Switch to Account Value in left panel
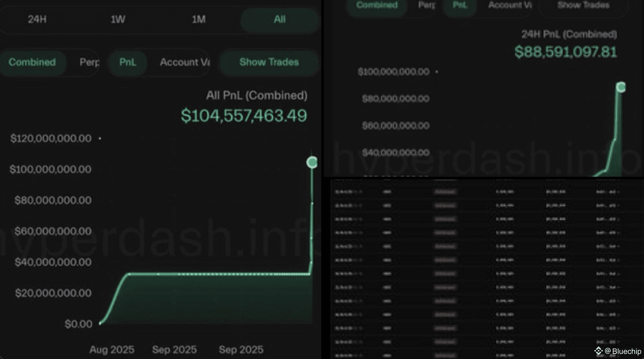The image size is (644, 359). coord(184,62)
